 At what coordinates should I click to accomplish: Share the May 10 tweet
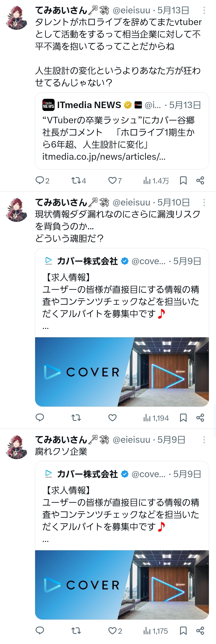(200, 418)
